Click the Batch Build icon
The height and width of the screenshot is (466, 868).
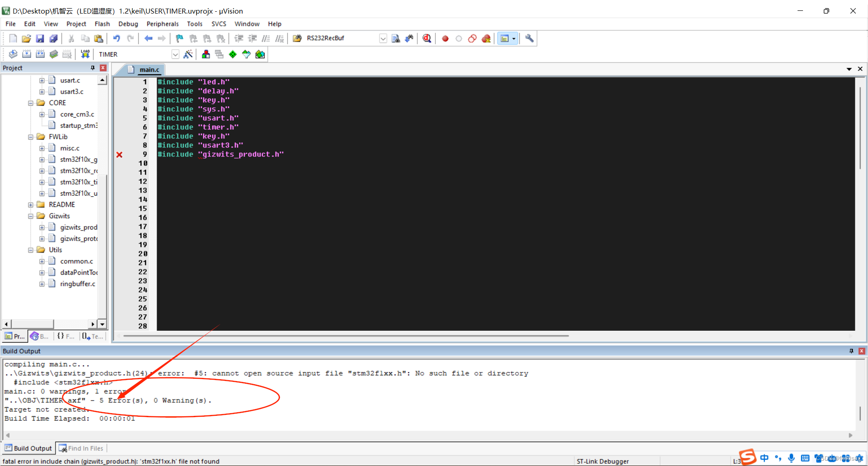pos(54,54)
